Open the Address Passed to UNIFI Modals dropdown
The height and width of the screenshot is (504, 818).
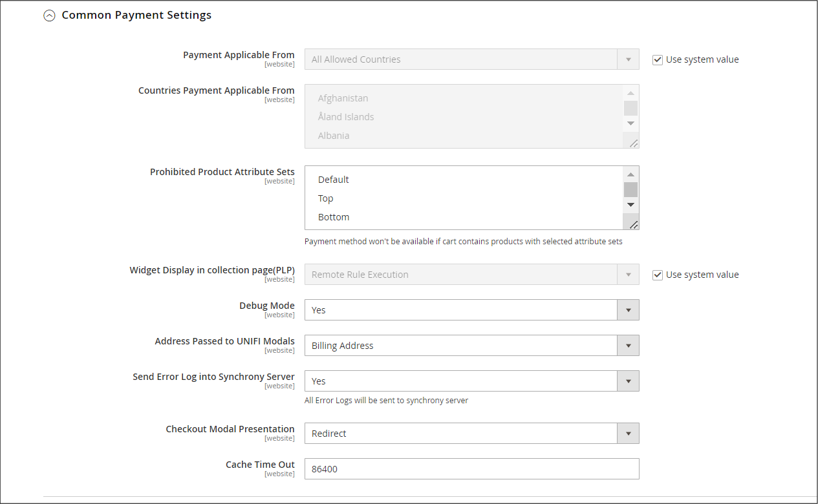tap(627, 345)
